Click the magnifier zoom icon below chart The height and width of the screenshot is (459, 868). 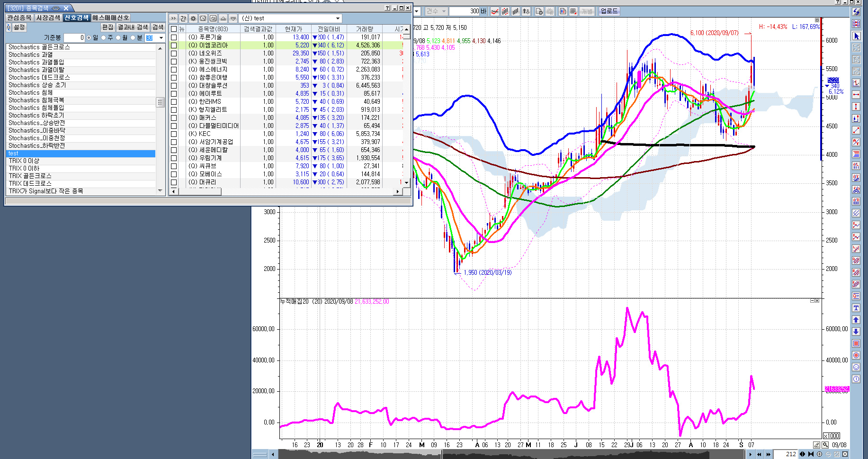click(825, 445)
